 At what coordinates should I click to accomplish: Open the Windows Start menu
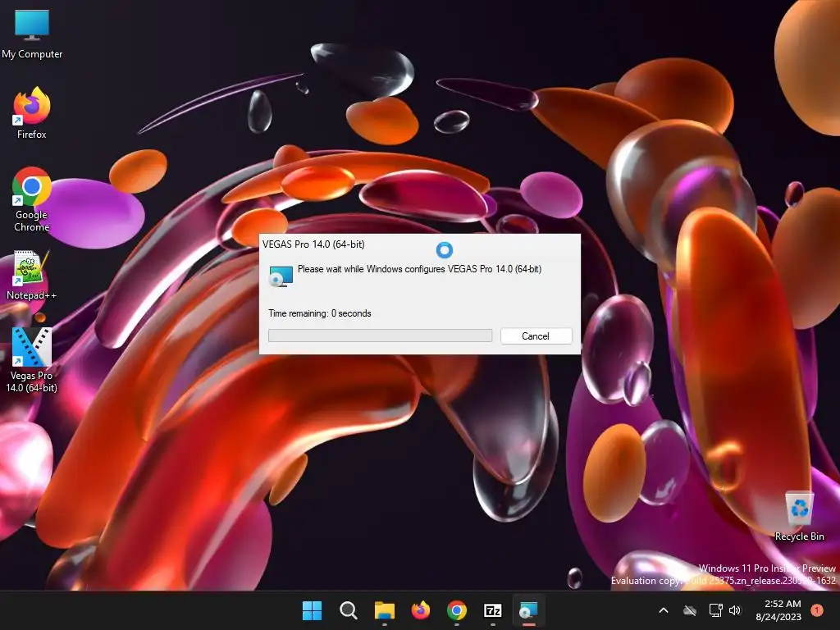point(313,610)
